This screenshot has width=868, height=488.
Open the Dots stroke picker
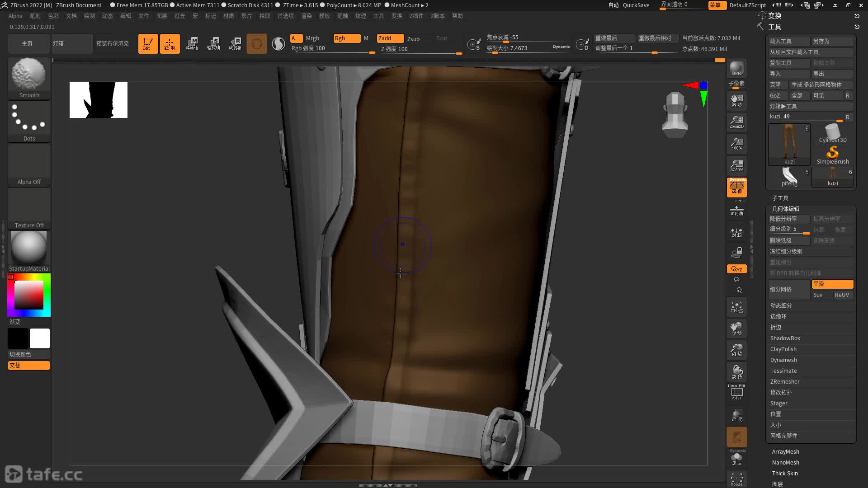(x=29, y=121)
